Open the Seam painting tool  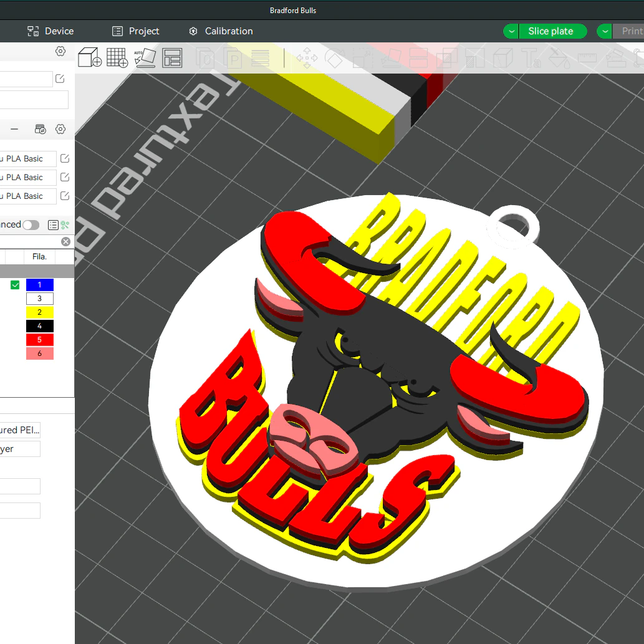[502, 59]
